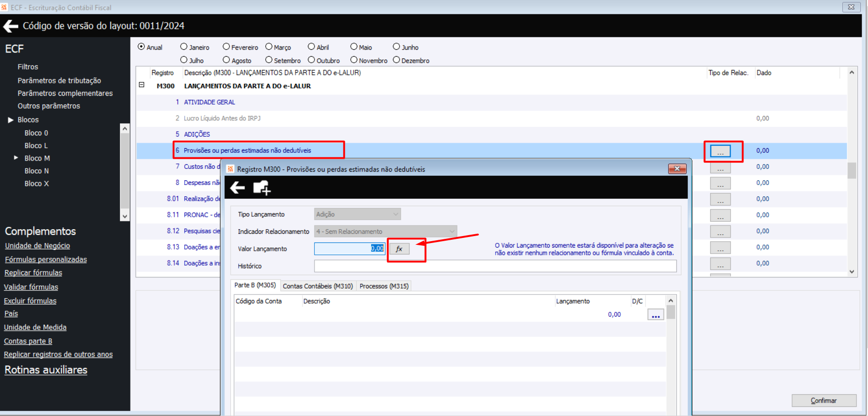
Task: Click the sidebar scrollbar up arrow
Action: point(125,128)
